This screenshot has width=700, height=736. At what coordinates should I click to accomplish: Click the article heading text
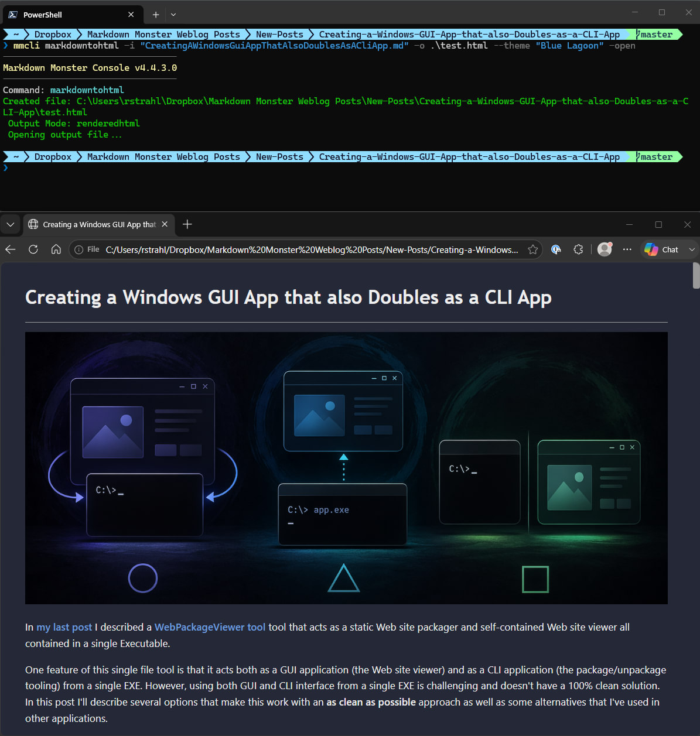288,297
